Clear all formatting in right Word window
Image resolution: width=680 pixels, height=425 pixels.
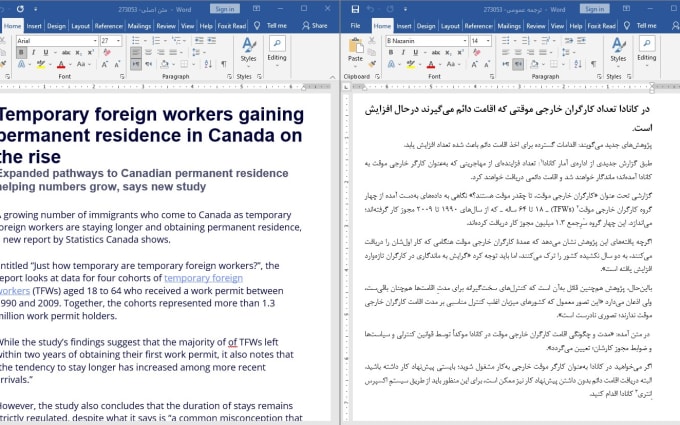pyautogui.click(x=477, y=52)
